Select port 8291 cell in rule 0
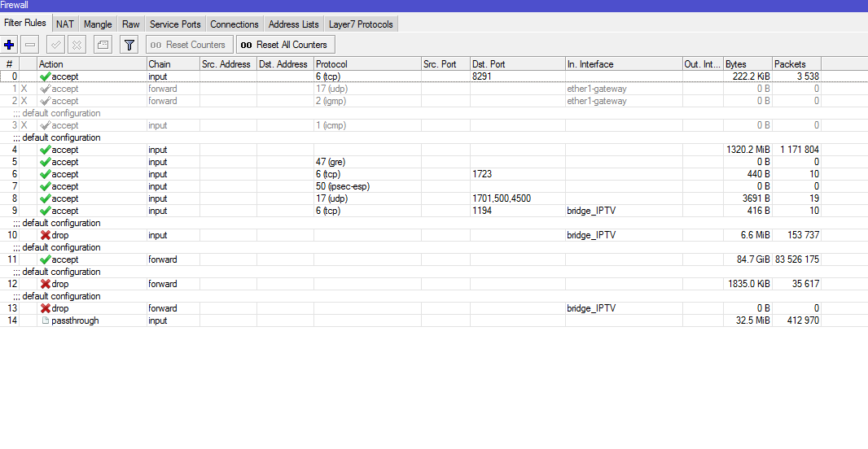The height and width of the screenshot is (449, 868). [518, 76]
